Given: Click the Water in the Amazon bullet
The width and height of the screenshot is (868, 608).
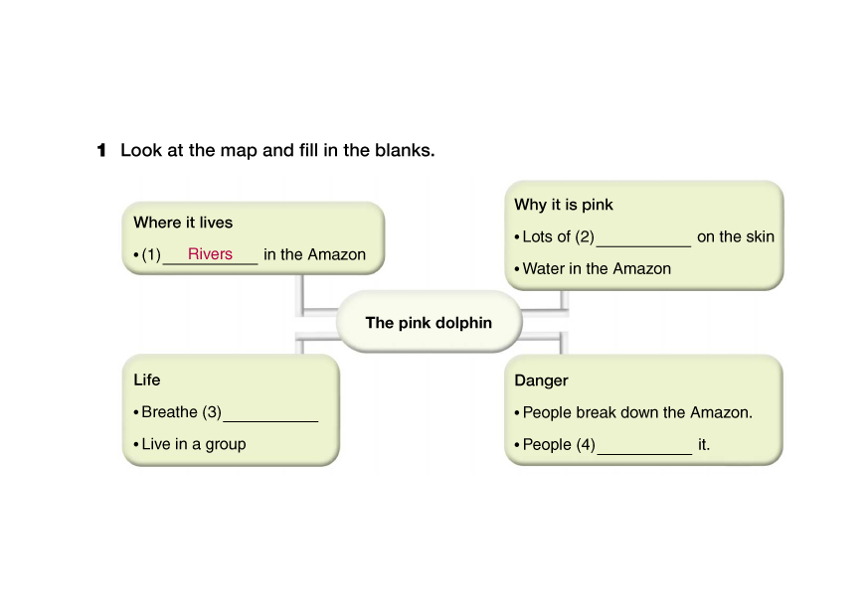Looking at the screenshot, I should [597, 268].
